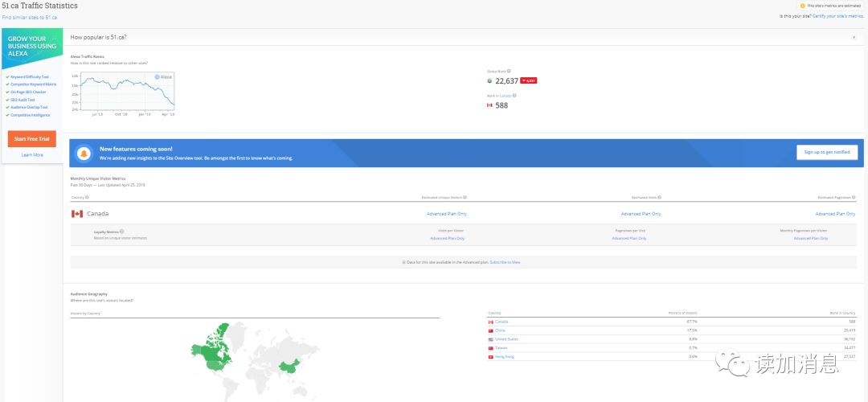868x402 pixels.
Task: Click the '51.ca Traffic Statistics' heading
Action: tap(40, 6)
